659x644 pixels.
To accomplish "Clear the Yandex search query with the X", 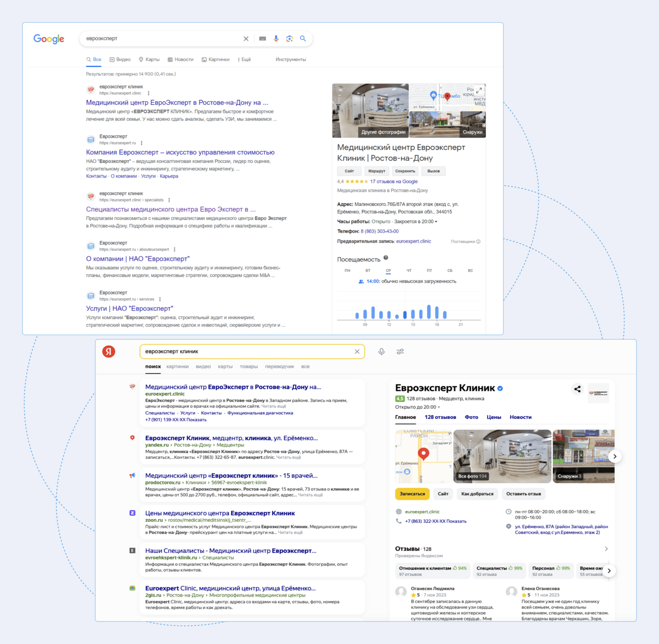I will pyautogui.click(x=357, y=352).
